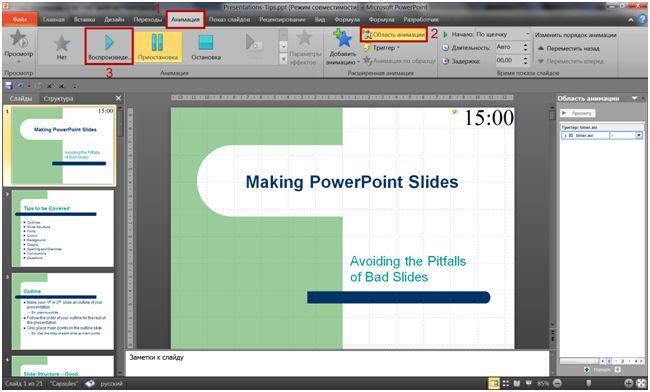Click the slide title Making PowerPoint Slides

(352, 181)
